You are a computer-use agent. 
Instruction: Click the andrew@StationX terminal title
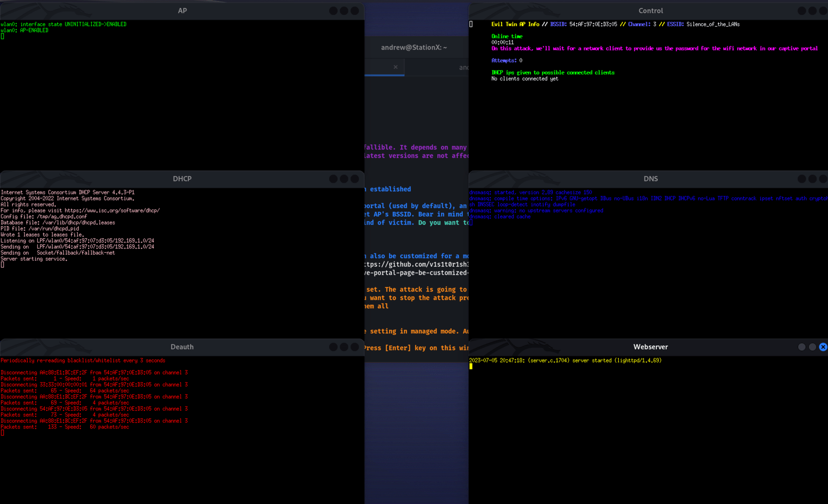(414, 47)
